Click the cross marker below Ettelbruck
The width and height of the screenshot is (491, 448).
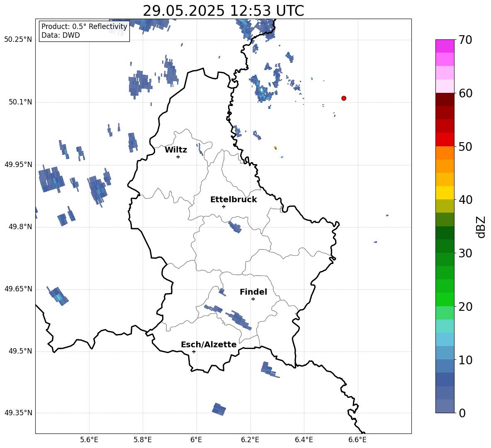point(224,206)
